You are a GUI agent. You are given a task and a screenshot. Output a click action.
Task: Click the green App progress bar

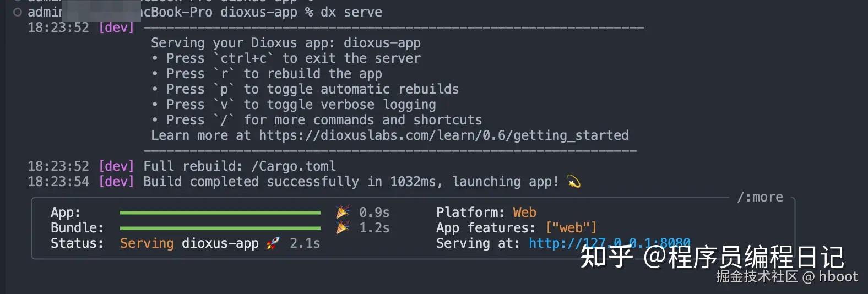pyautogui.click(x=220, y=213)
